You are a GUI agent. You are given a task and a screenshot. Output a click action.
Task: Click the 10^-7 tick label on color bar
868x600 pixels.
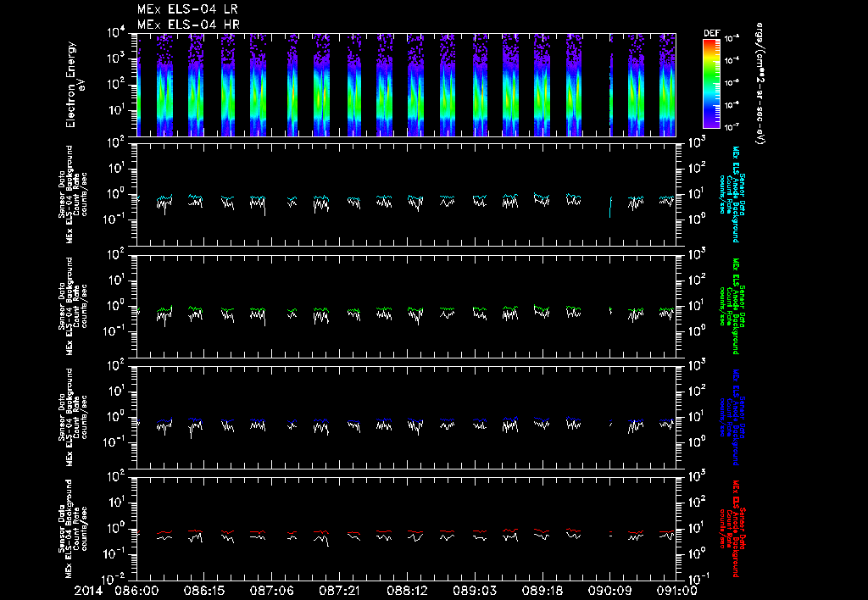click(x=732, y=127)
